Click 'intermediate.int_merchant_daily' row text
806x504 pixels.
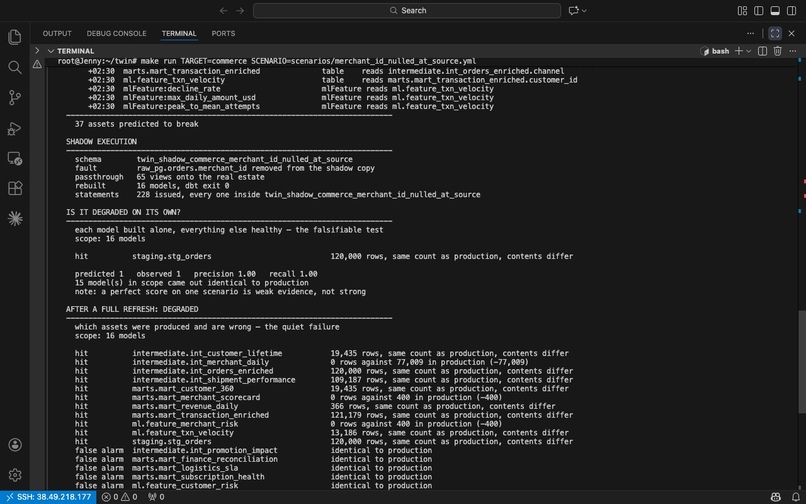(201, 362)
